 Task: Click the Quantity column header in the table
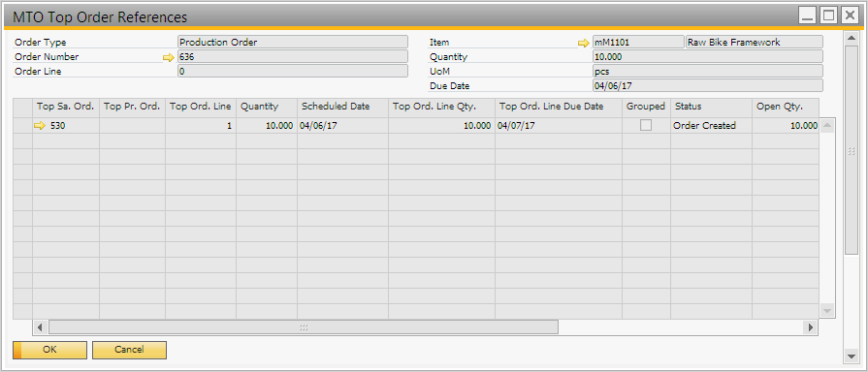[x=267, y=108]
